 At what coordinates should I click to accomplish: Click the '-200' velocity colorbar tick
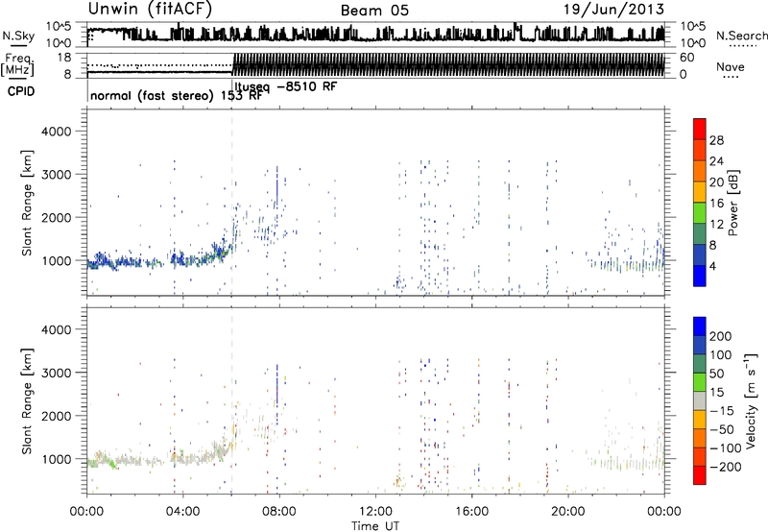pyautogui.click(x=726, y=467)
